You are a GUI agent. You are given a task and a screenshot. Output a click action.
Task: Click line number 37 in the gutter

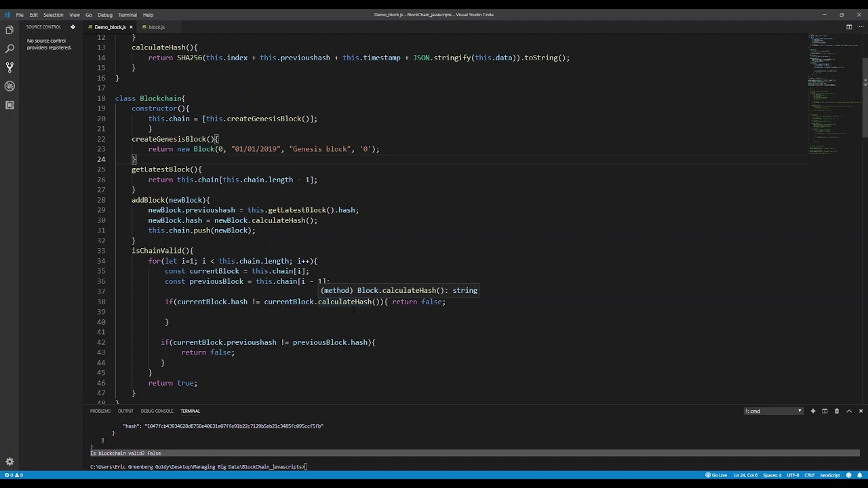pyautogui.click(x=101, y=291)
